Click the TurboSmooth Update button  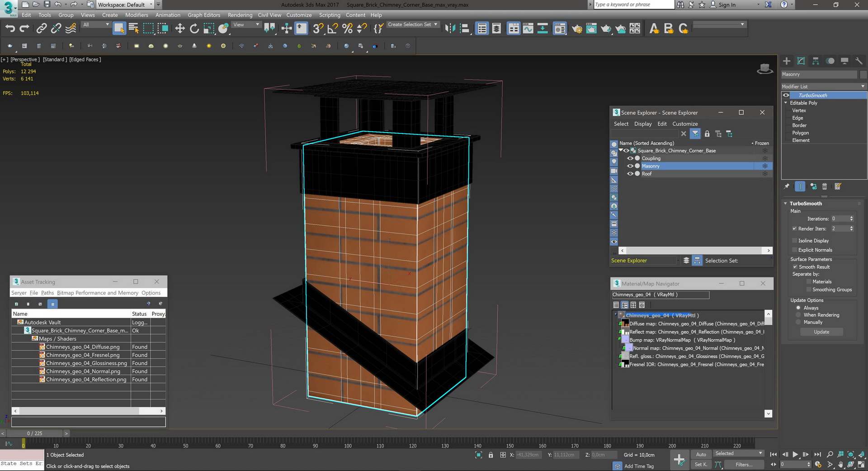821,332
